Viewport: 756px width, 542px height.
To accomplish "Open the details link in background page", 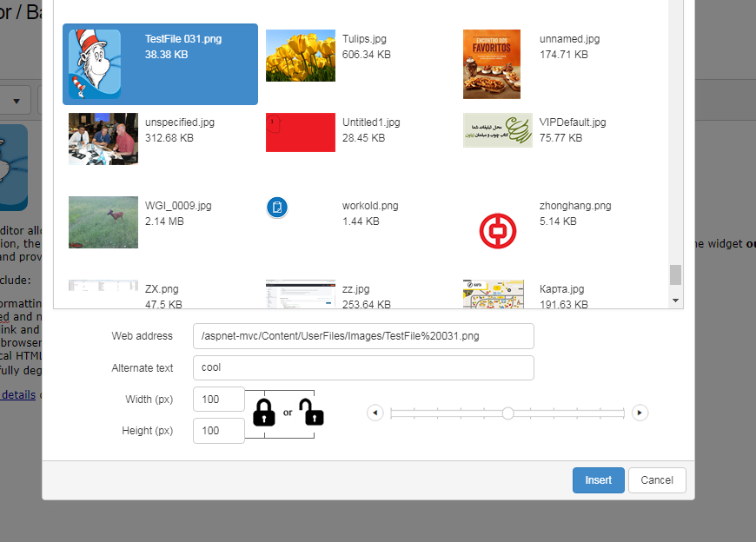I will pyautogui.click(x=18, y=395).
